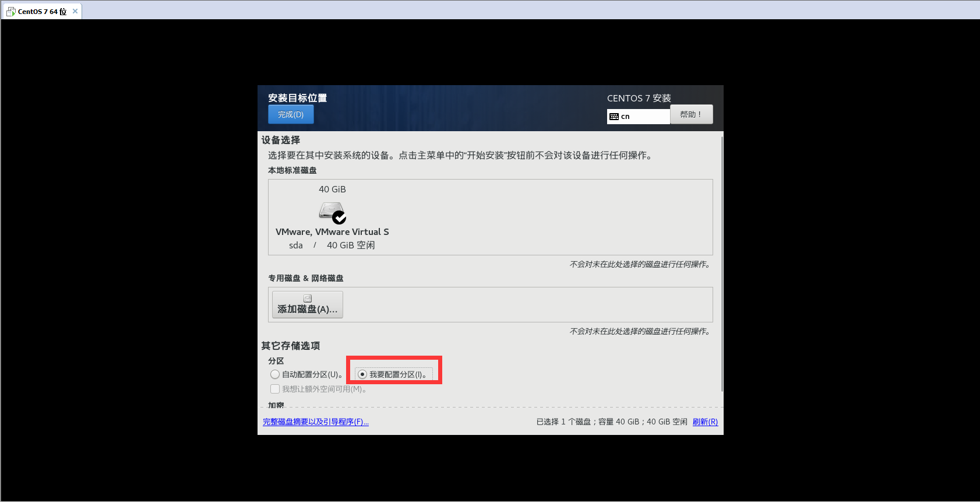Click the installer vertical scrollbar

[722, 264]
